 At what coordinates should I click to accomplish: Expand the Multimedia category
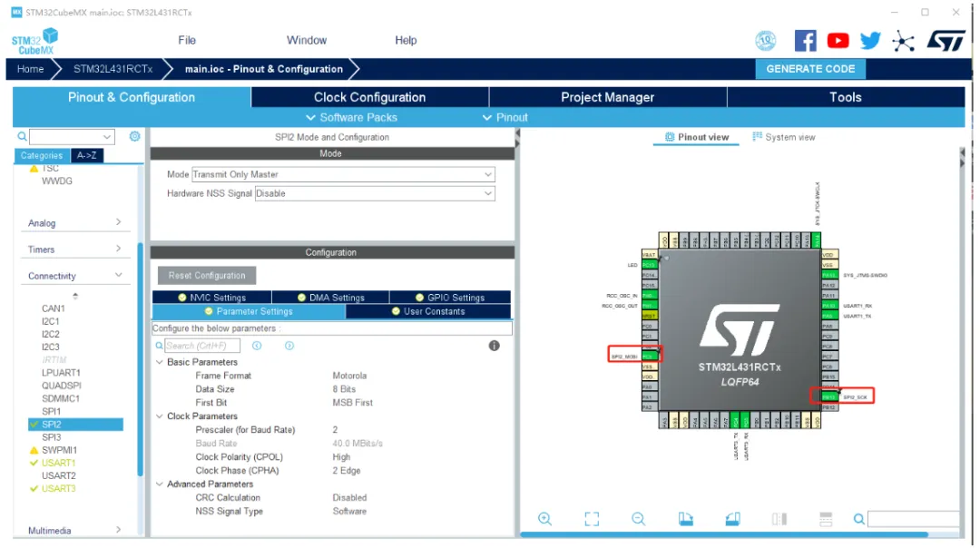[x=74, y=531]
